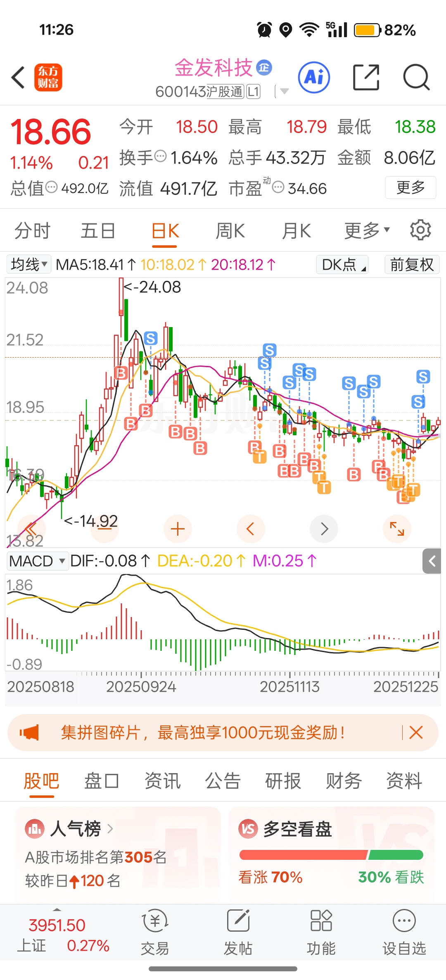Tap the enterprise badge beside 金发科技
Screen dimensions: 446x980
click(x=264, y=67)
